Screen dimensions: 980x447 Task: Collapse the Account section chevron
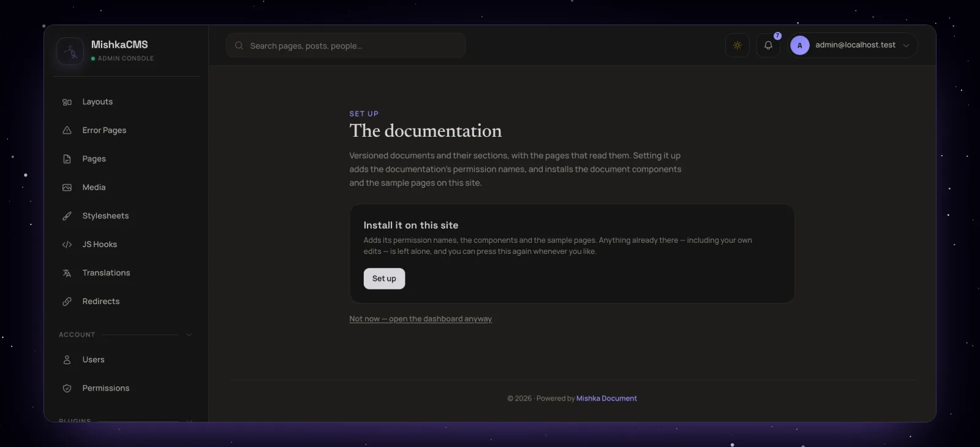(x=189, y=335)
